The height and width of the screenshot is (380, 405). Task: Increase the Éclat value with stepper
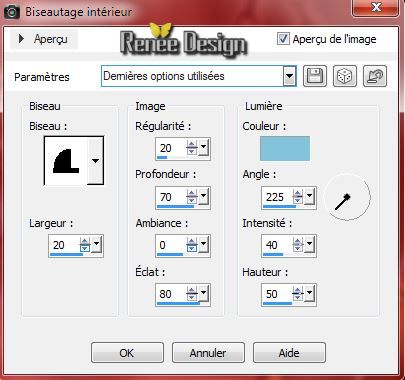pyautogui.click(x=192, y=290)
